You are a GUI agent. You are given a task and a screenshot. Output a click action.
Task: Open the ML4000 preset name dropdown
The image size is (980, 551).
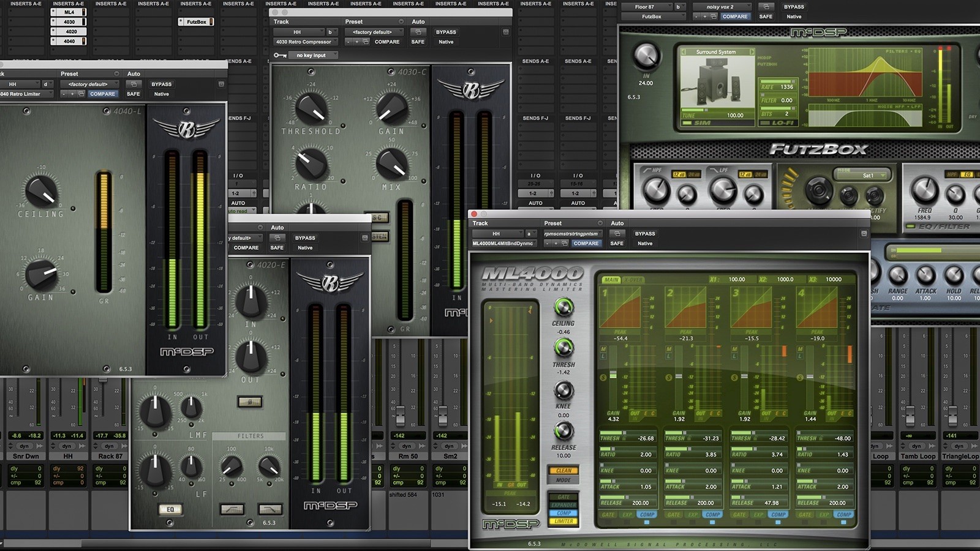tap(572, 233)
